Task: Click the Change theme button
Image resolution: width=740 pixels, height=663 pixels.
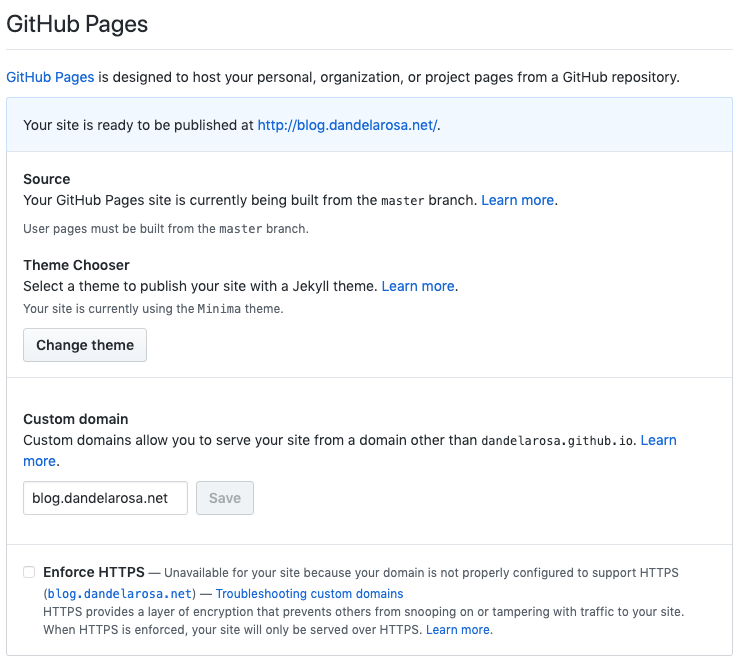Action: 85,345
